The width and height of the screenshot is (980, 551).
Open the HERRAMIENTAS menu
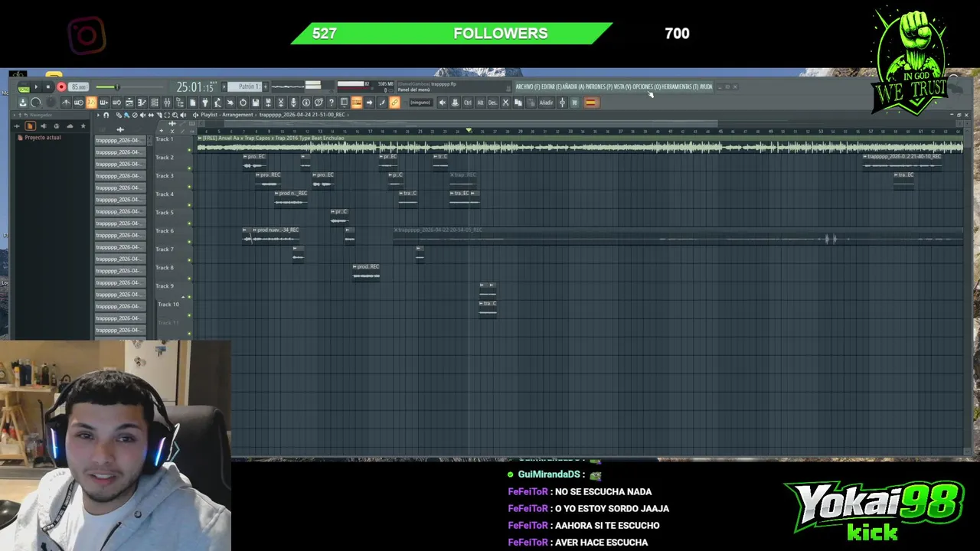(x=680, y=86)
